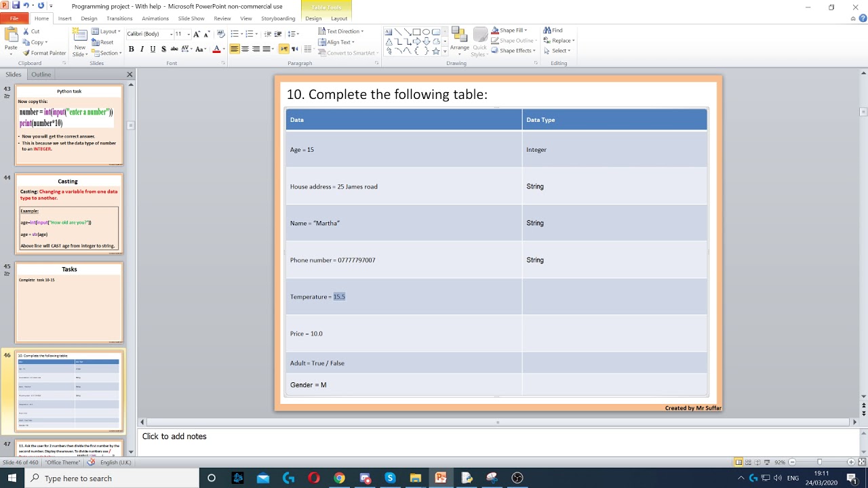Click Replace in Editing group
The height and width of the screenshot is (488, 868).
tap(559, 41)
